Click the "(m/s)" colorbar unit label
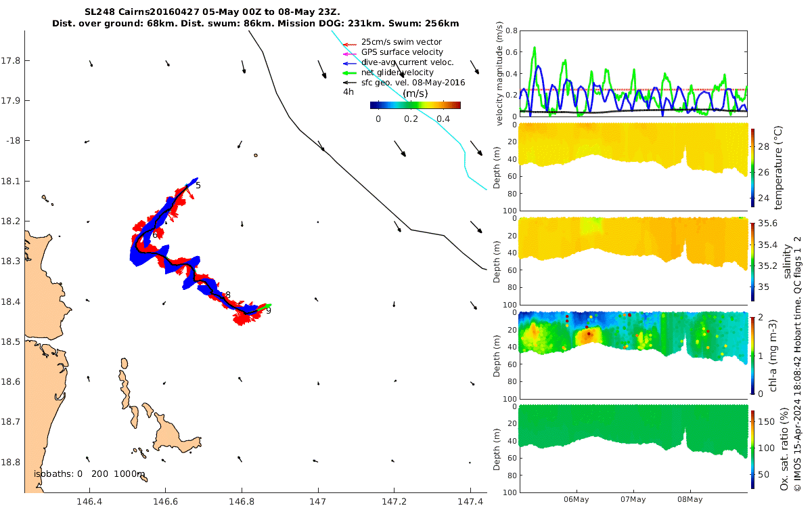 (x=415, y=93)
